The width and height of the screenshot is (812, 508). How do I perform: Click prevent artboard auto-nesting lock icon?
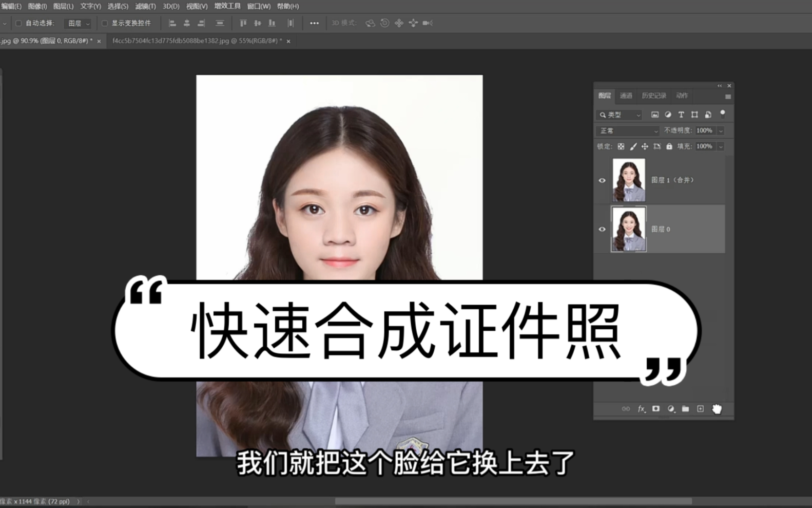[657, 146]
